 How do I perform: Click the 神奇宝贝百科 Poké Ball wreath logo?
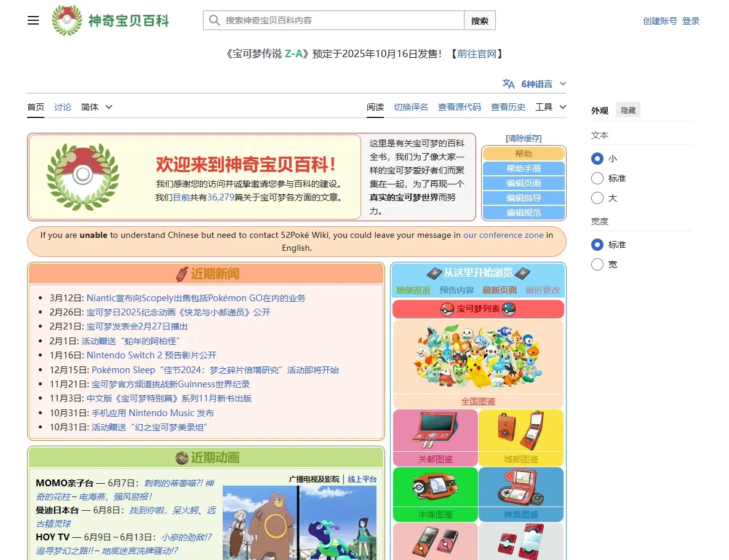point(66,20)
